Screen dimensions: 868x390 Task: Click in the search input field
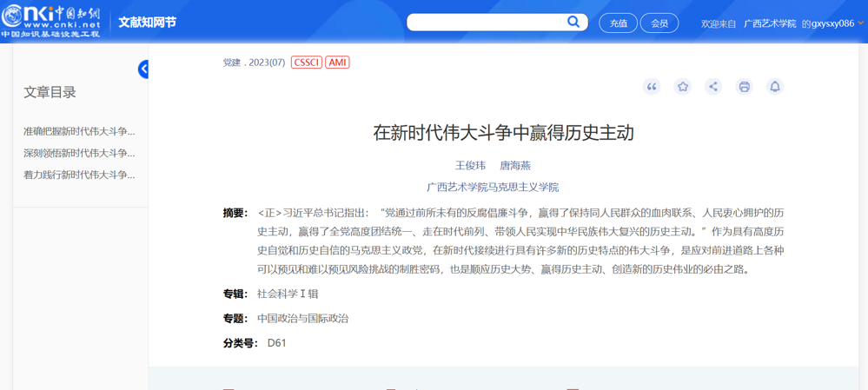tap(487, 23)
